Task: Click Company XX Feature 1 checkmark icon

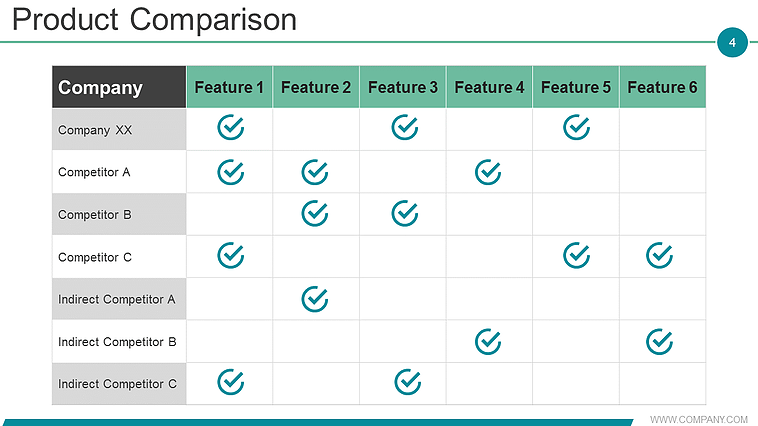Action: 230,127
